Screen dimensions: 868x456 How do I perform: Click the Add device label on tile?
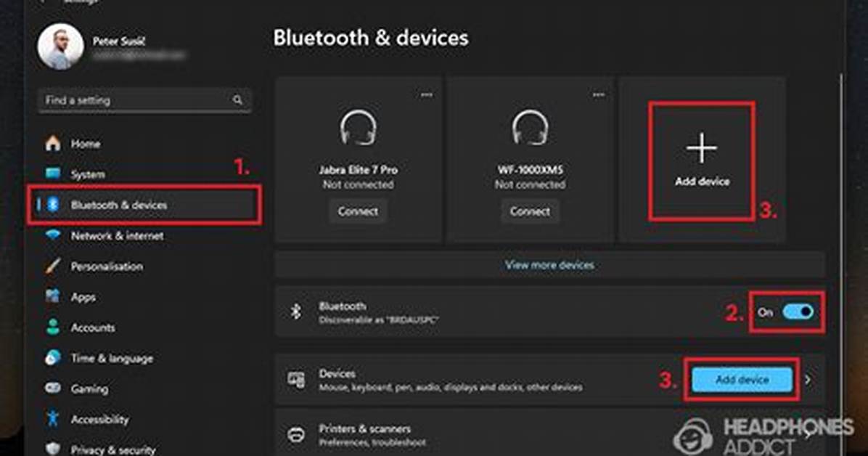coord(702,182)
